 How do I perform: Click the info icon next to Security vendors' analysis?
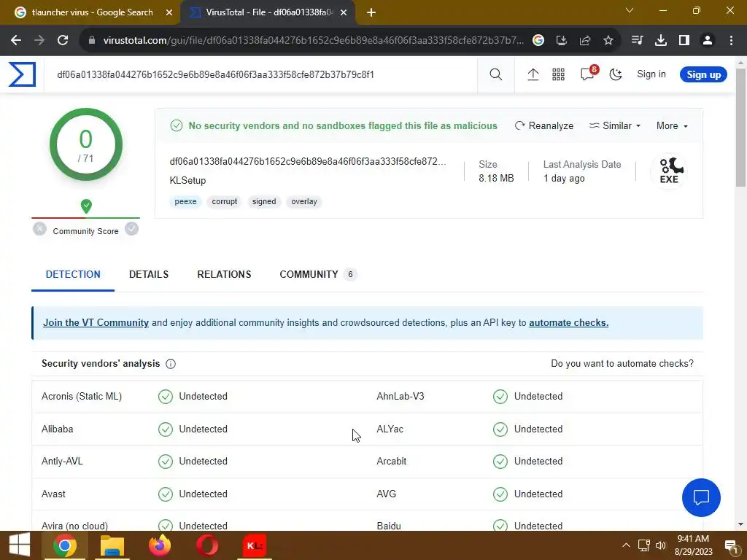point(171,364)
